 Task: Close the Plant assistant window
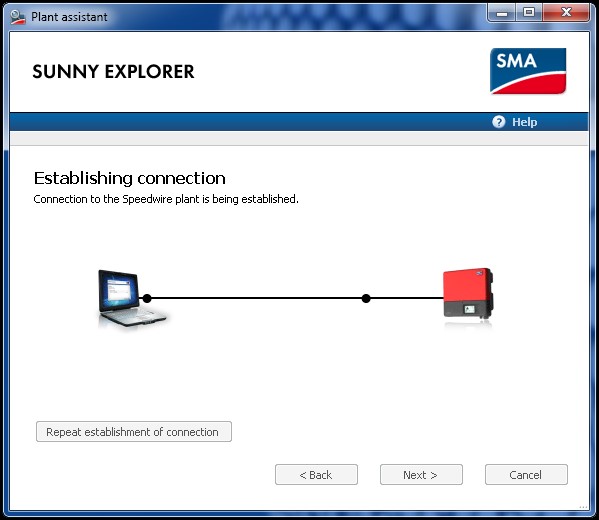coord(566,13)
